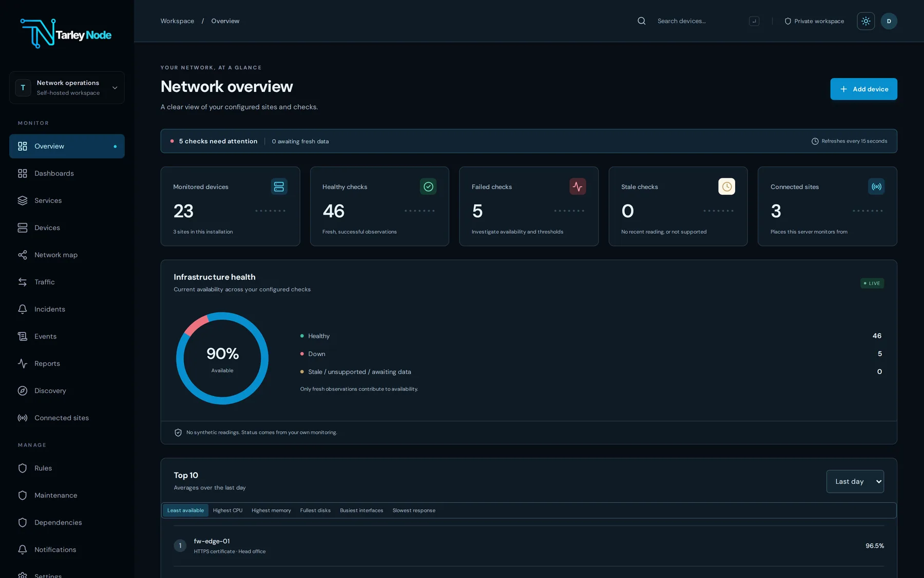Open the Traffic menu item
This screenshot has height=578, width=924.
tap(67, 282)
